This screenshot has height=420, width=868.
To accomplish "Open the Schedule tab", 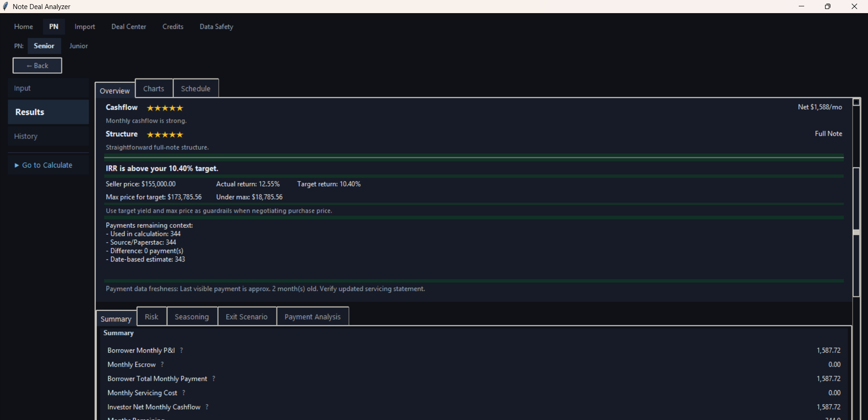I will click(196, 88).
